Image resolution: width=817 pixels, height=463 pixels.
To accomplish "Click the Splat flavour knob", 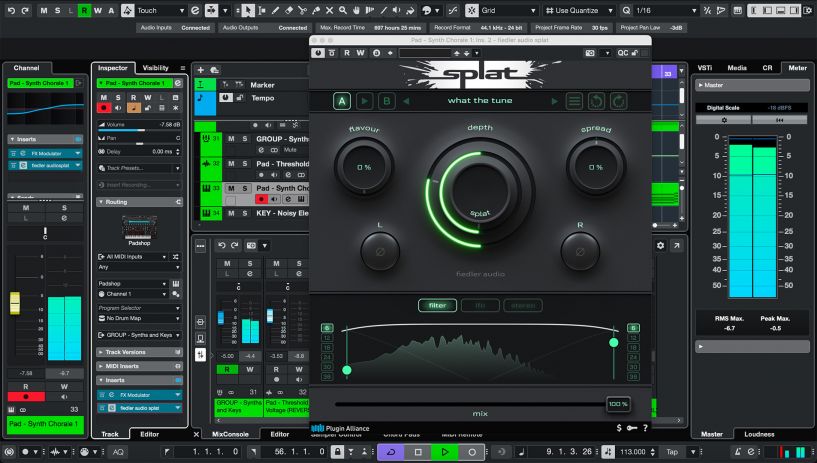I will 364,167.
